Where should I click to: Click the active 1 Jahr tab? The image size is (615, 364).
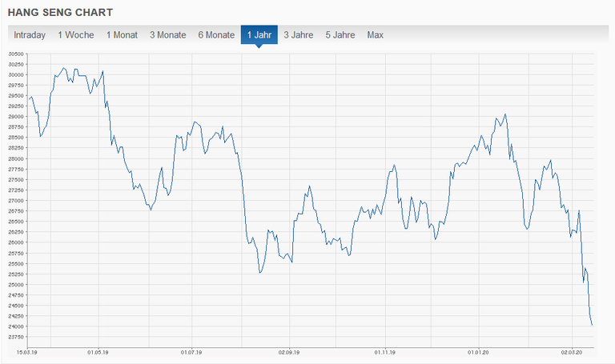[x=259, y=35]
